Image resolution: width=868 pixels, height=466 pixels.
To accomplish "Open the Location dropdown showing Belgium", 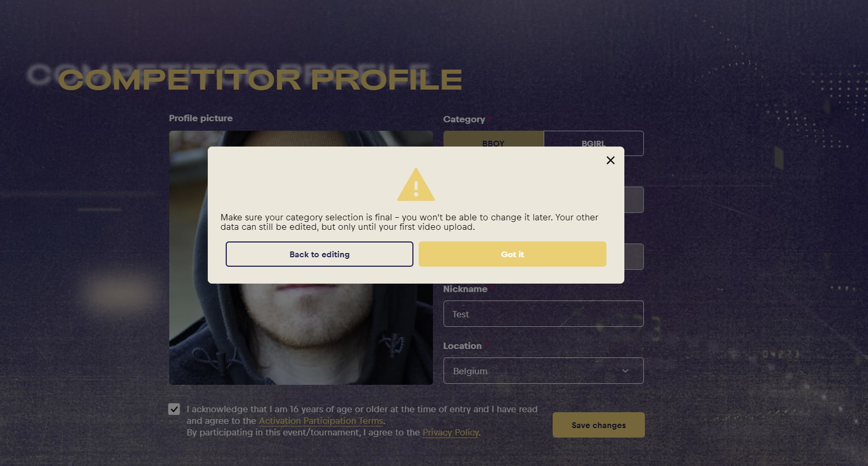I will [544, 371].
